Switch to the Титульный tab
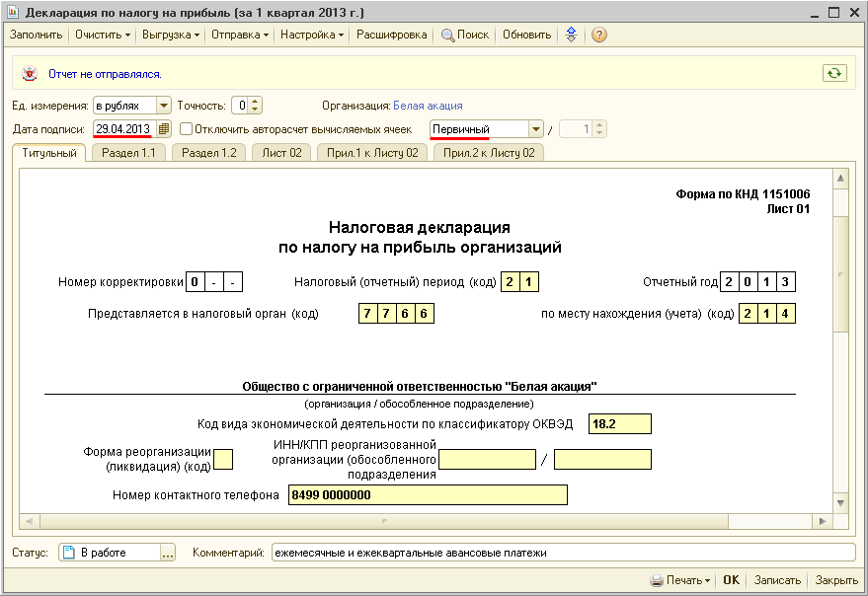 point(49,153)
